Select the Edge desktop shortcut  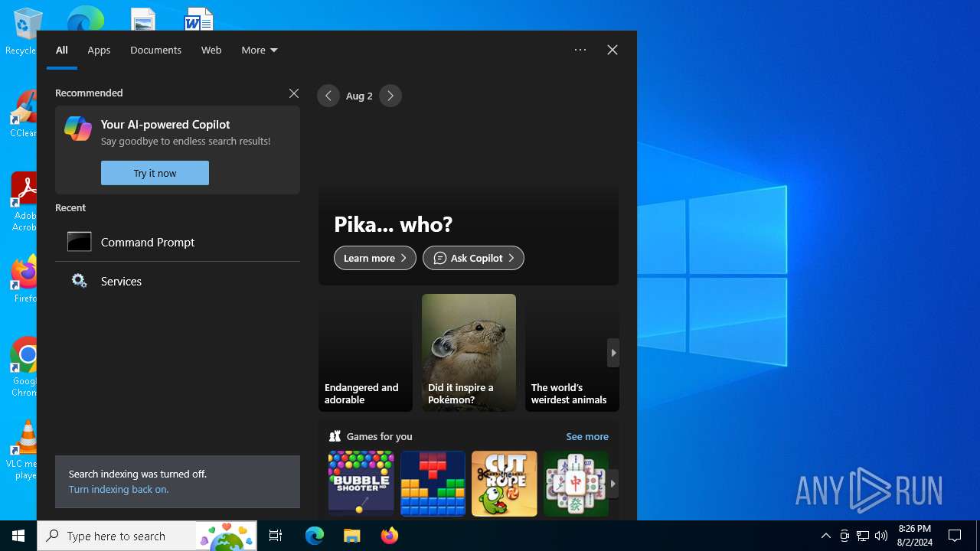click(85, 19)
